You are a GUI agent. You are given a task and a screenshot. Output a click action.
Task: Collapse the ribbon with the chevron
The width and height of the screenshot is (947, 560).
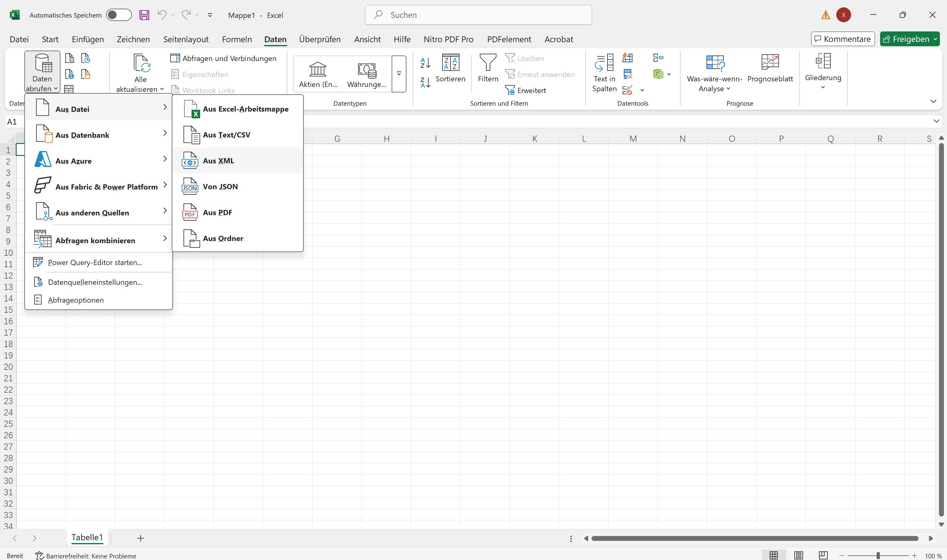pos(933,101)
